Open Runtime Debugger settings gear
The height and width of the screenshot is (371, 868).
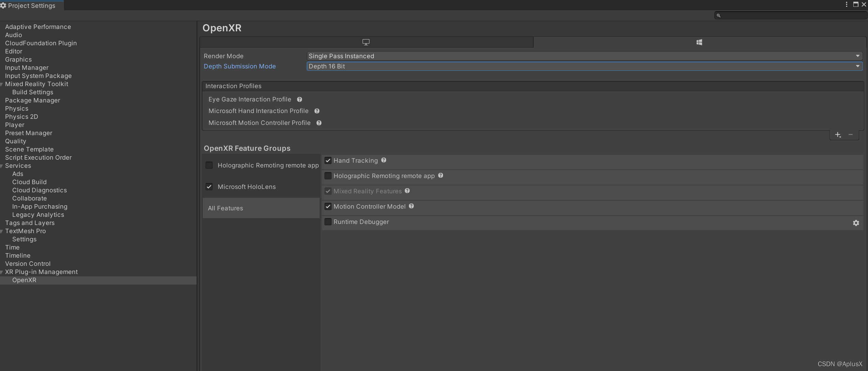pos(856,223)
